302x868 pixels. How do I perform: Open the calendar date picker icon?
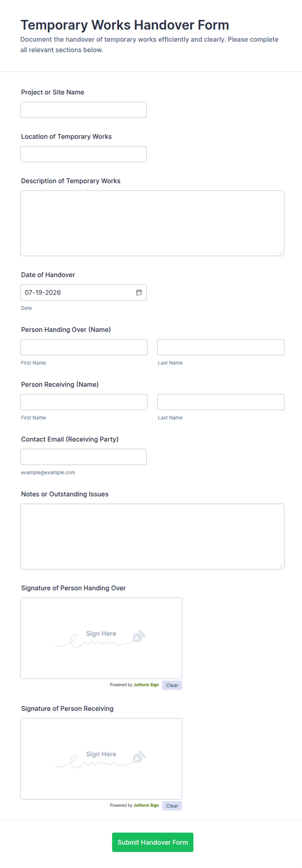pyautogui.click(x=139, y=292)
